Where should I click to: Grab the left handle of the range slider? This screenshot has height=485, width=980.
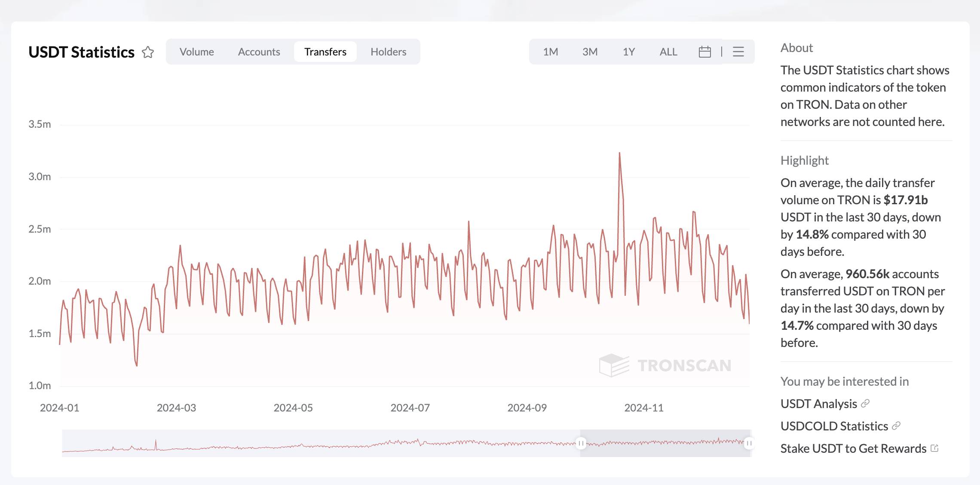(x=581, y=443)
